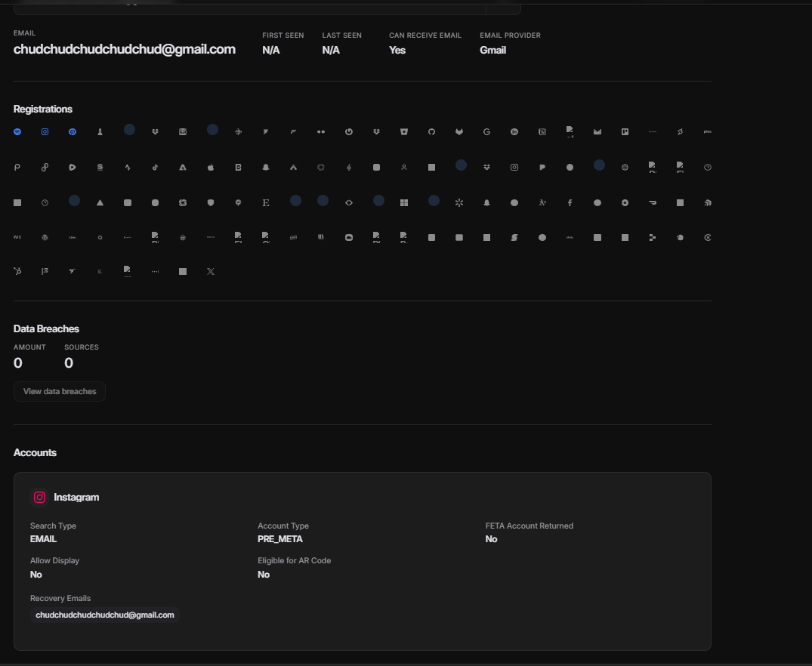This screenshot has width=812, height=666.
Task: Click the blue Instagram registration icon
Action: (45, 132)
